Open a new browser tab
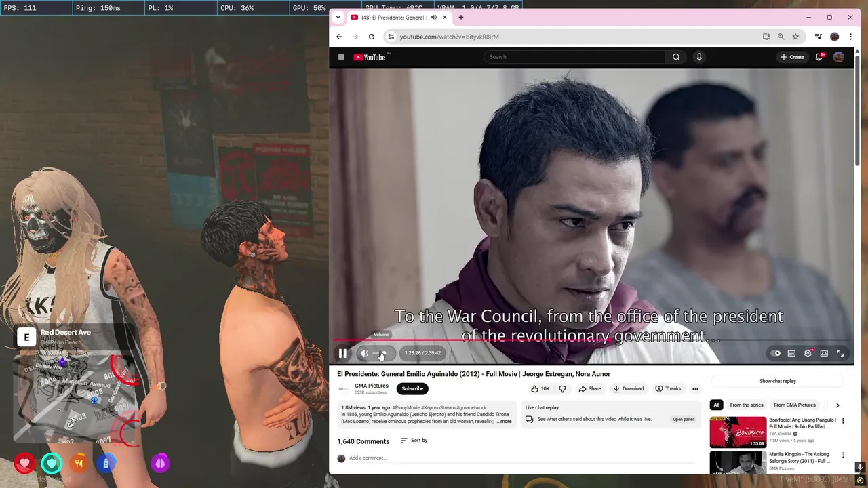868x488 pixels. 461,17
